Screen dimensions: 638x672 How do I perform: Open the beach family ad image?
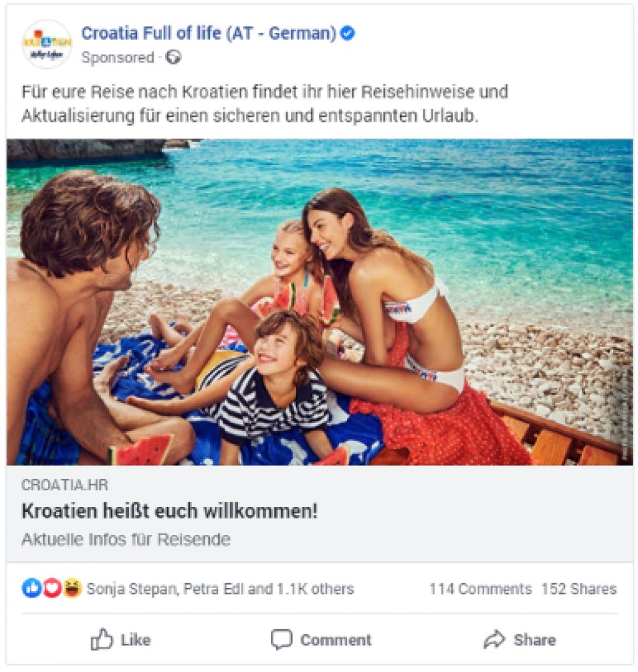(320, 302)
